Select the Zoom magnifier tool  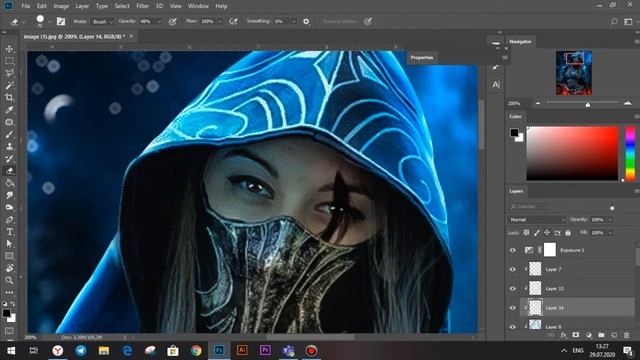9,280
